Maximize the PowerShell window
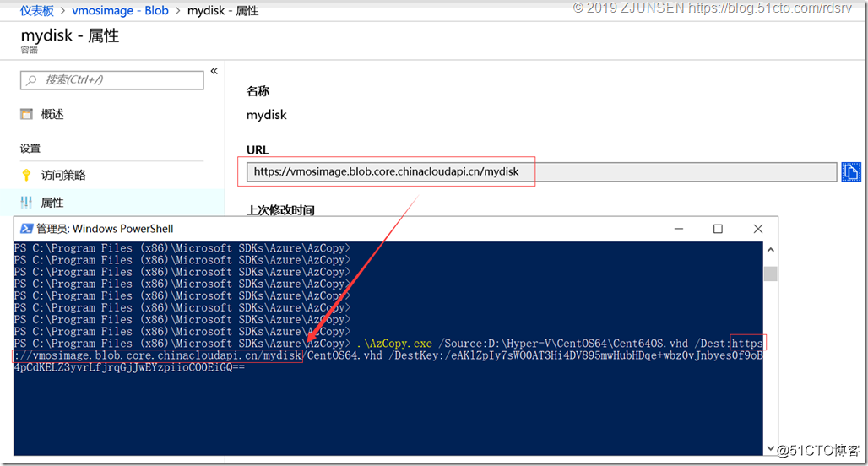This screenshot has width=868, height=466. 718,229
